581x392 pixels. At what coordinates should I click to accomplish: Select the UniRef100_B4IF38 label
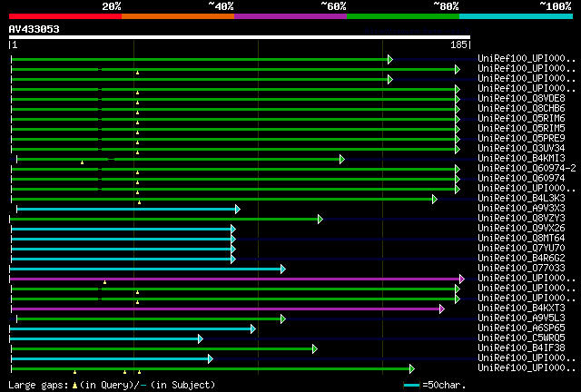521,348
